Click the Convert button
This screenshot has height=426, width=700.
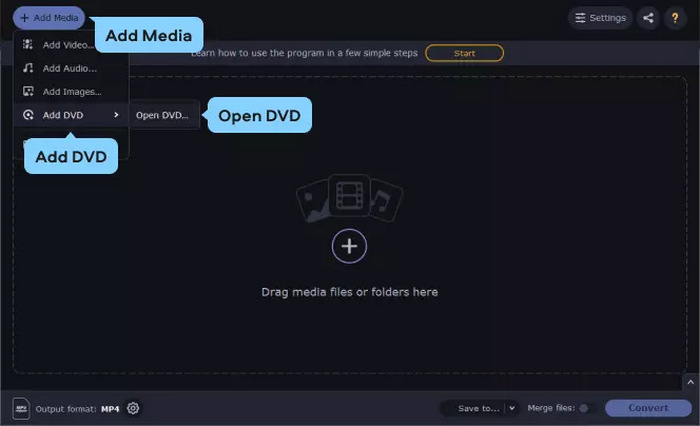pyautogui.click(x=648, y=408)
